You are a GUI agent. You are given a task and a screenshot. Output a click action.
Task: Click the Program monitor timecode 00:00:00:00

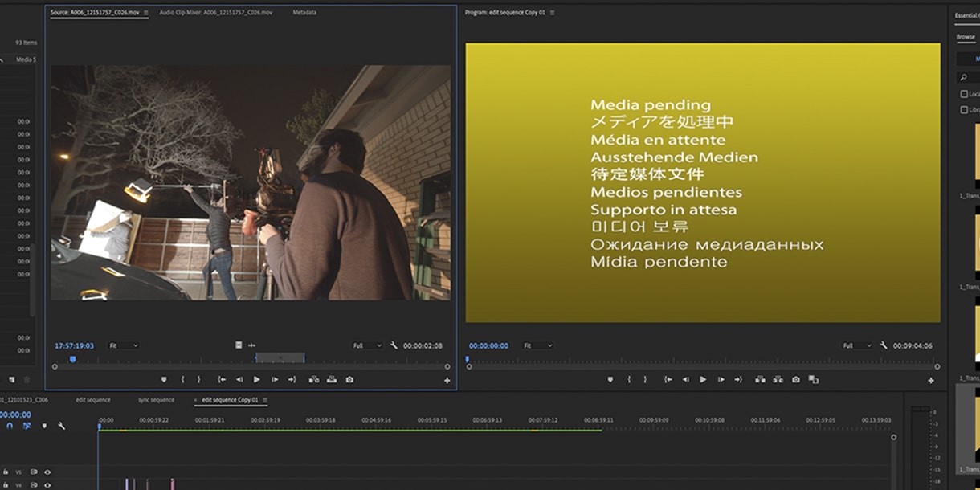click(x=488, y=345)
